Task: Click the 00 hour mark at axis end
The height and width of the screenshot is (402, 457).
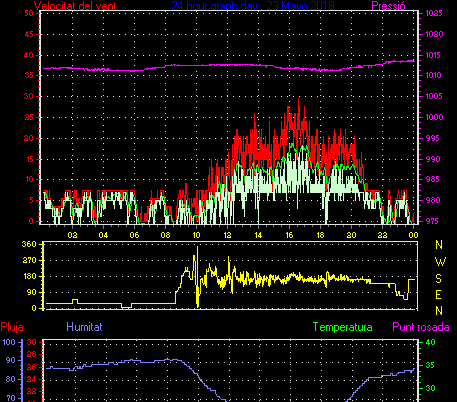Action: tap(413, 235)
